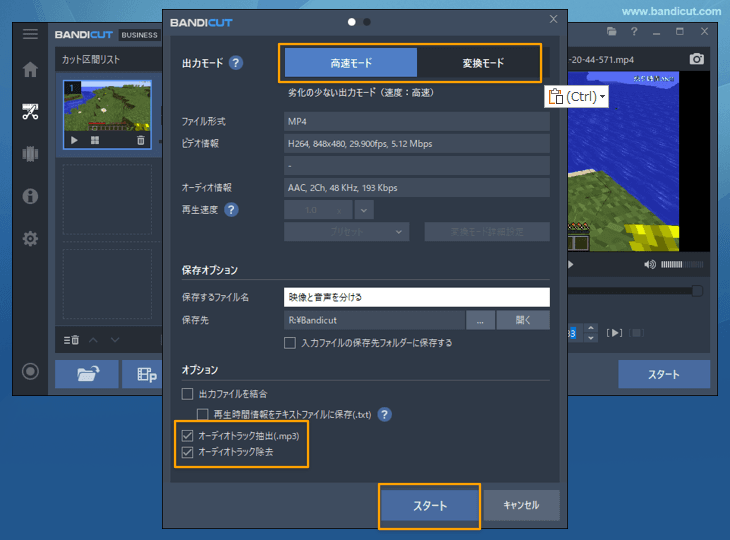Click the R:¥Bandicut save path field

(x=374, y=320)
